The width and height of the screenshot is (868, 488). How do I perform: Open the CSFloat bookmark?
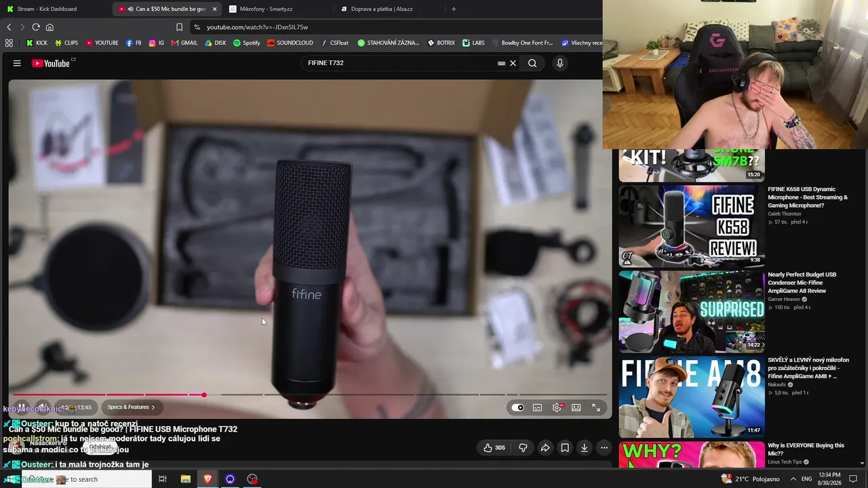(334, 43)
